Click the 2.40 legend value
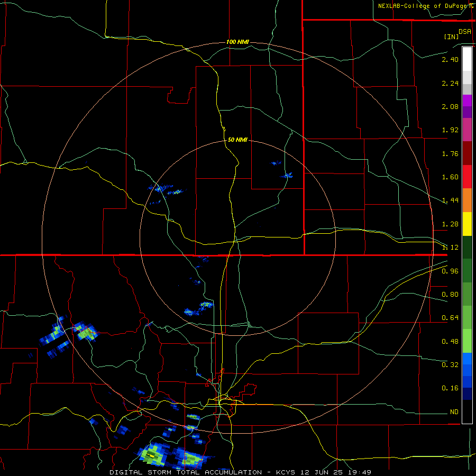Screen dimensions: 476x476 coord(450,59)
